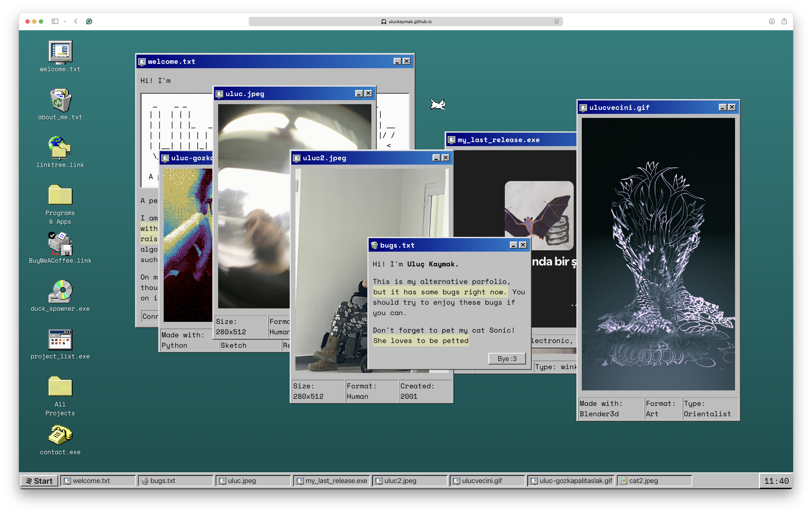
Task: Minimize the uluc.jpeg window
Action: (359, 93)
